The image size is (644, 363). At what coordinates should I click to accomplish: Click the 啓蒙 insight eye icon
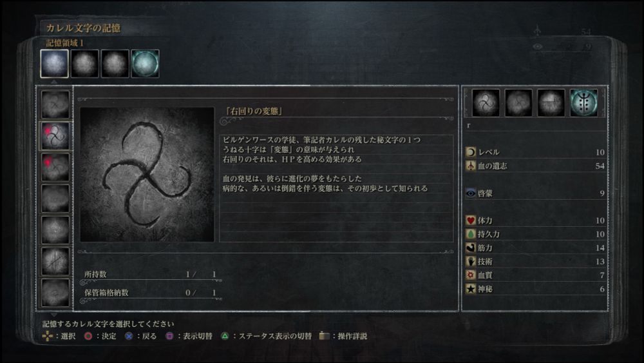click(x=471, y=193)
